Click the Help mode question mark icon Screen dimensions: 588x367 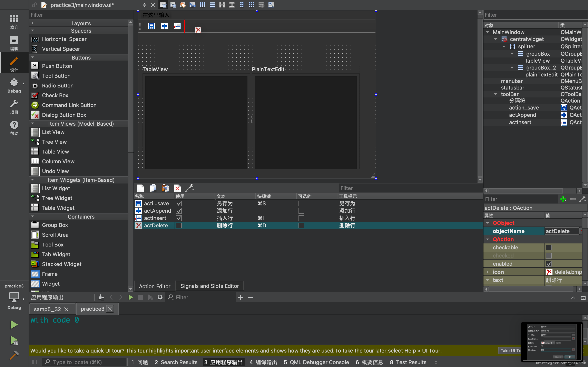14,125
